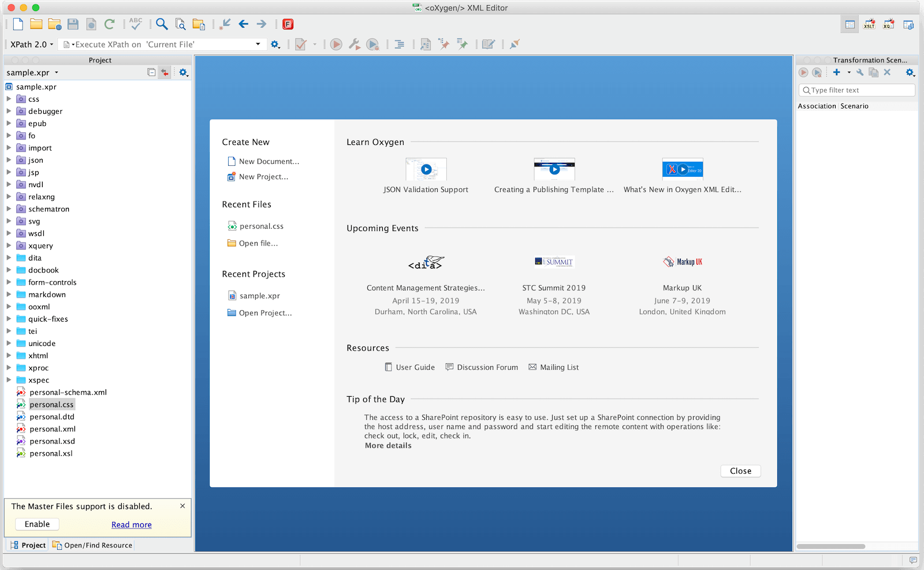
Task: Switch to XQuery Debugger perspective
Action: click(x=889, y=24)
